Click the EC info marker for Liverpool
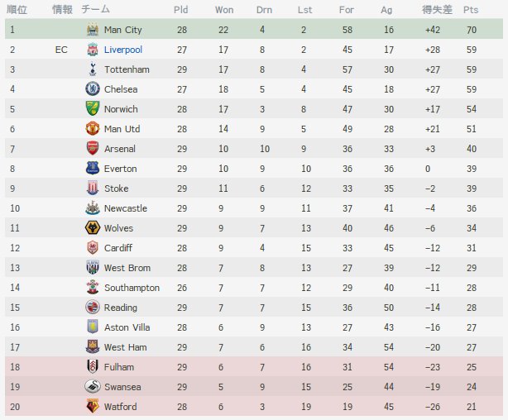This screenshot has height=420, width=508. pos(61,50)
